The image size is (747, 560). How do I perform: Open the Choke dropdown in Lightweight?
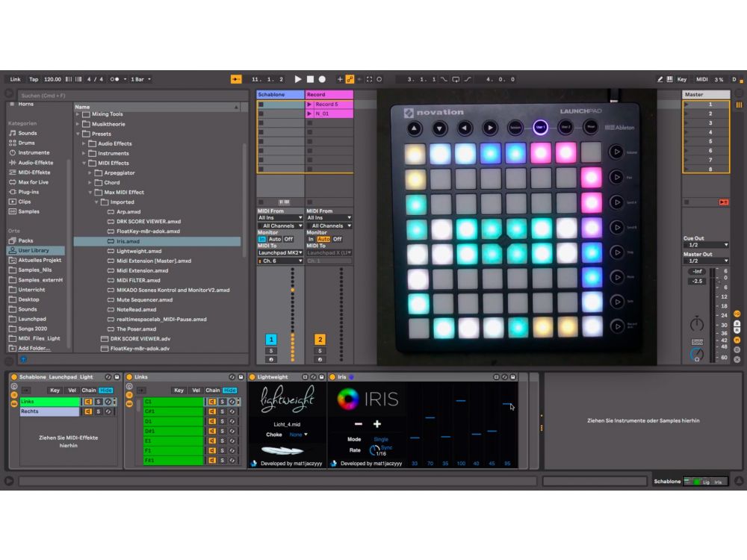coord(299,435)
